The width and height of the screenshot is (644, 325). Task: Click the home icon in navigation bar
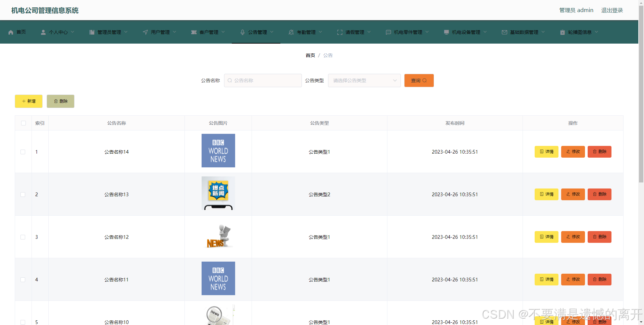point(11,32)
